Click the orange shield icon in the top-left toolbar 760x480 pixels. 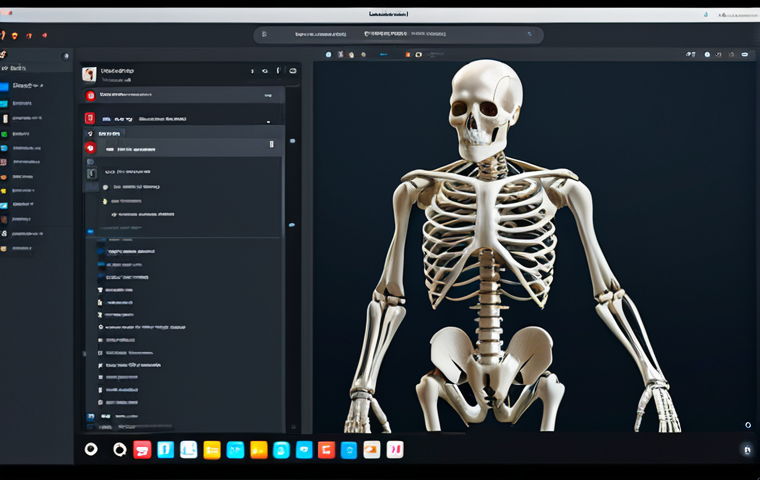(x=15, y=36)
